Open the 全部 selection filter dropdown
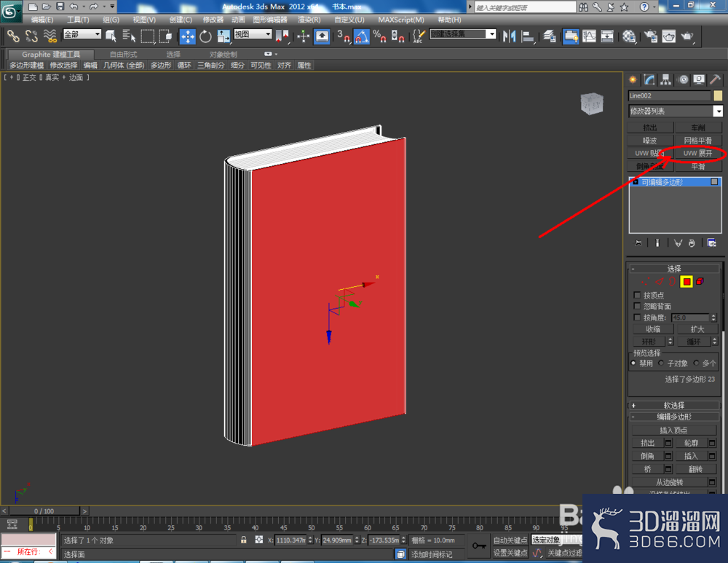This screenshot has height=563, width=728. 82,34
